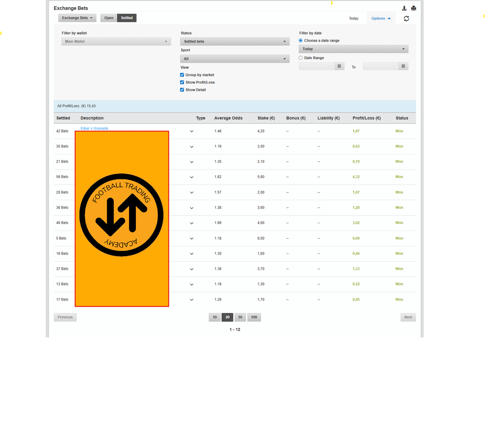
Task: Open the Main Wallet dropdown
Action: (x=116, y=42)
